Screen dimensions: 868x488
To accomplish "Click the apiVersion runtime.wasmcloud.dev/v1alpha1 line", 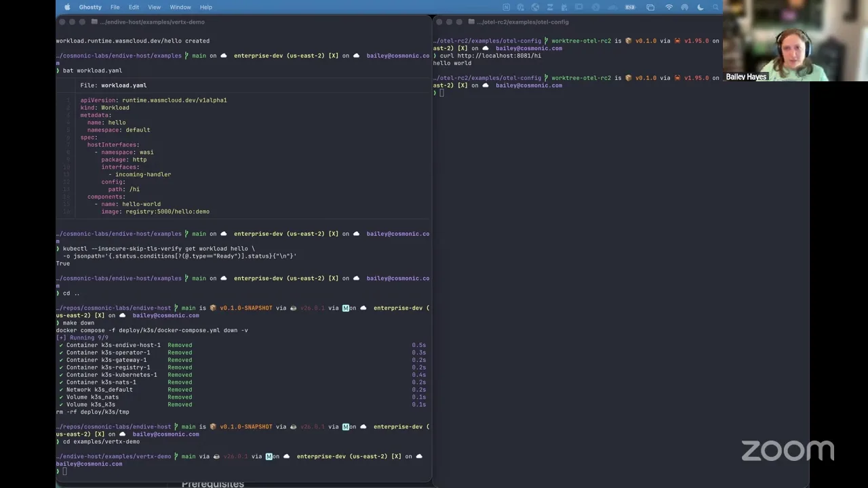I will pos(154,100).
